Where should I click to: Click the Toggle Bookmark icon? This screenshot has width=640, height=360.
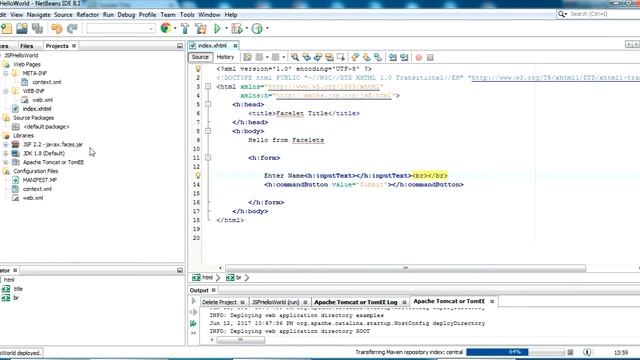click(378, 57)
